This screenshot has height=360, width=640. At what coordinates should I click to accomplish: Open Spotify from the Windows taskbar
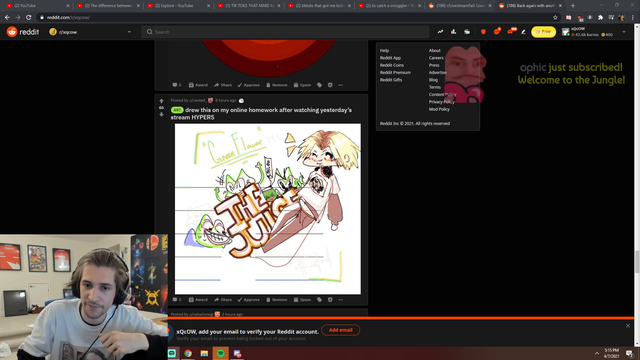point(220,353)
